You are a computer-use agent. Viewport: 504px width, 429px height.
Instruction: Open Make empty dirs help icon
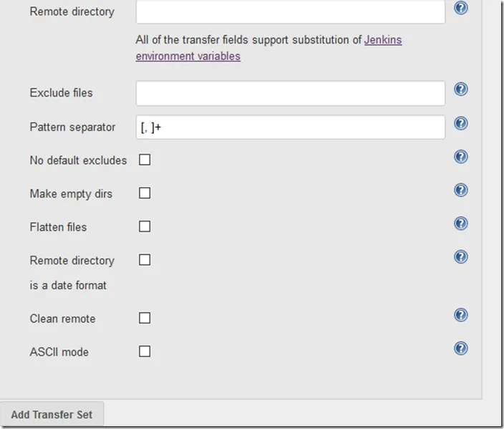click(x=461, y=190)
